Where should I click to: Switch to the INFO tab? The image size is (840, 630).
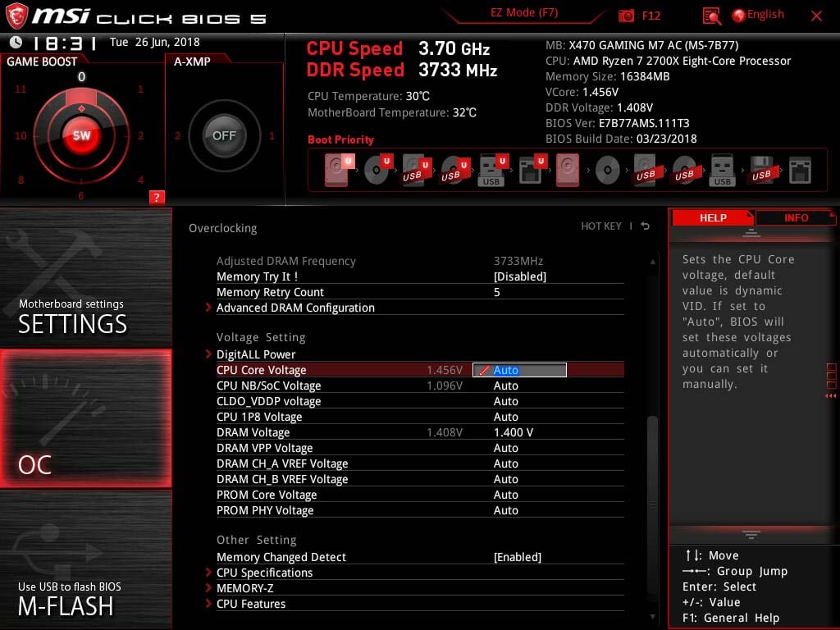(796, 217)
